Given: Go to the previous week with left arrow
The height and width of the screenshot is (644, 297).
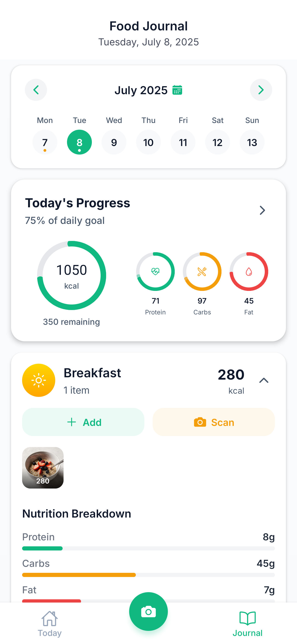Looking at the screenshot, I should pyautogui.click(x=36, y=90).
